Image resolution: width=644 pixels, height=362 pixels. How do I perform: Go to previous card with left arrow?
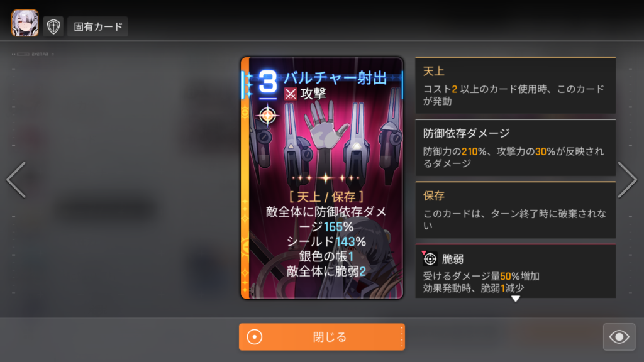(16, 180)
